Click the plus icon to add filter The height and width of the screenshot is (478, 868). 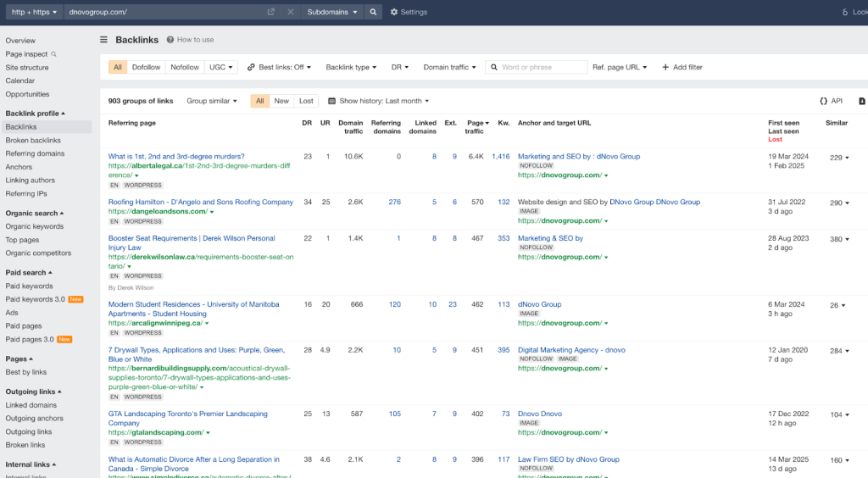(665, 67)
